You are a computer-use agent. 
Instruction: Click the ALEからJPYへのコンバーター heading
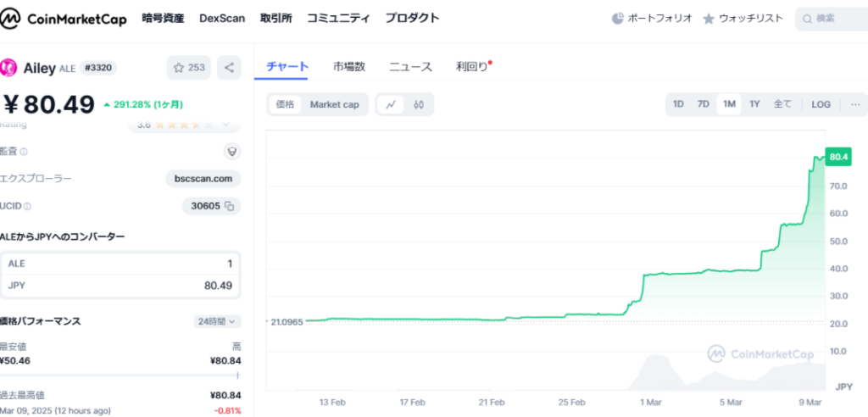tap(62, 236)
